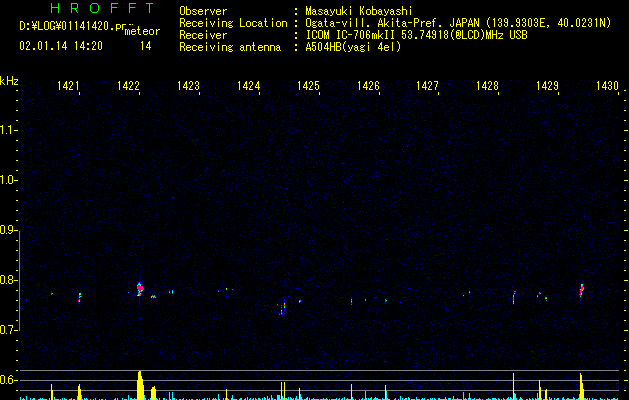Click the meteor count value 14
The width and height of the screenshot is (629, 400).
click(146, 46)
